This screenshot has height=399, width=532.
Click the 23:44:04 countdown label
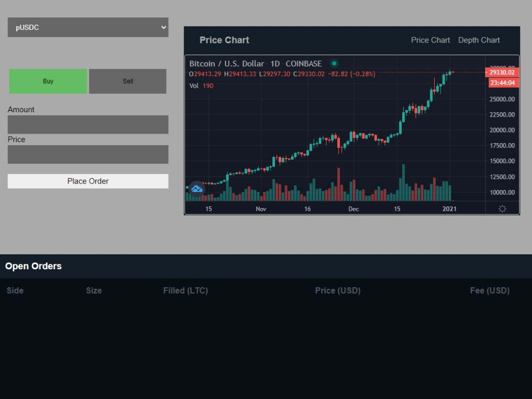point(503,83)
